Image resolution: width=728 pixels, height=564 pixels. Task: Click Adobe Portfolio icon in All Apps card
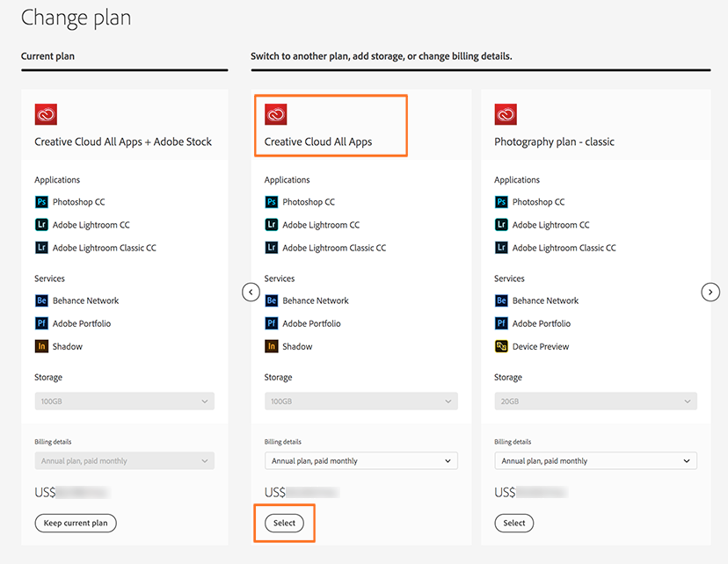[x=272, y=322]
